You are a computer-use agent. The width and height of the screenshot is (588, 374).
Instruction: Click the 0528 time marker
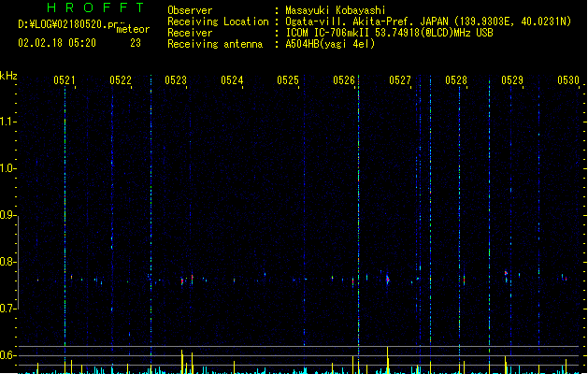coord(456,80)
